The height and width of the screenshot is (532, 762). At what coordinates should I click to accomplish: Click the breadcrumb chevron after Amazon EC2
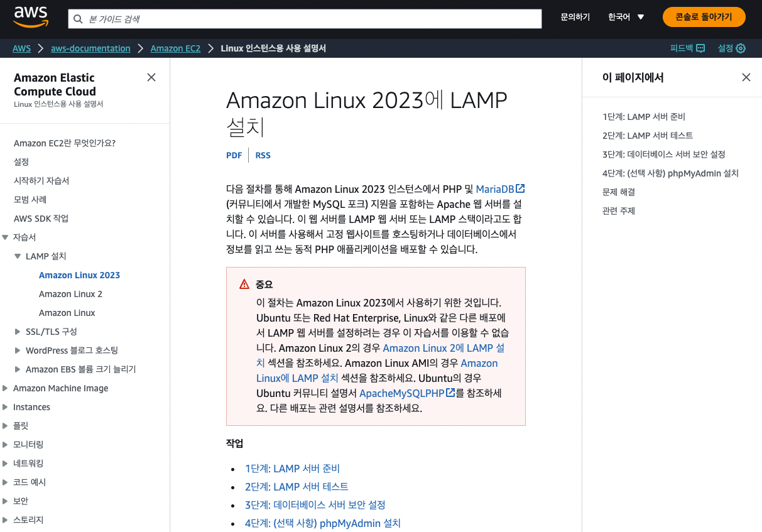[210, 48]
